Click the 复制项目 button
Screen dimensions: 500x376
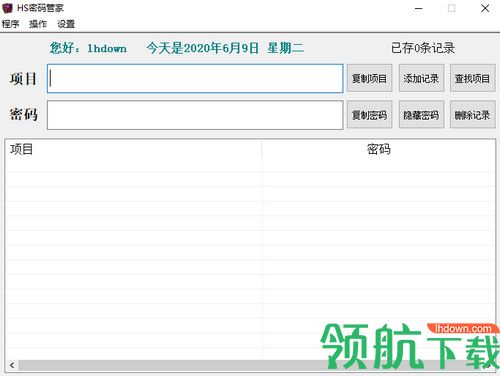(369, 78)
